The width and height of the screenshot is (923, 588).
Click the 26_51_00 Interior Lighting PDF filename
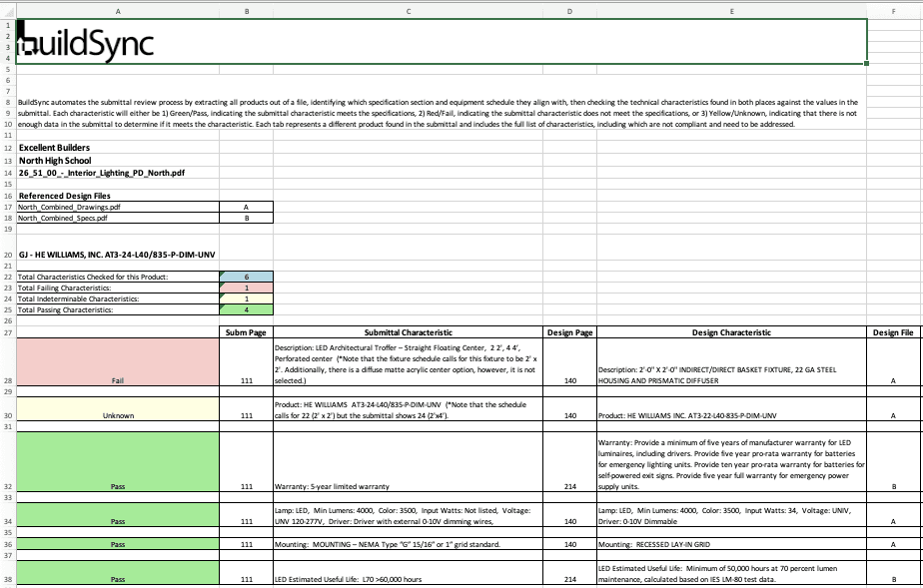point(100,171)
